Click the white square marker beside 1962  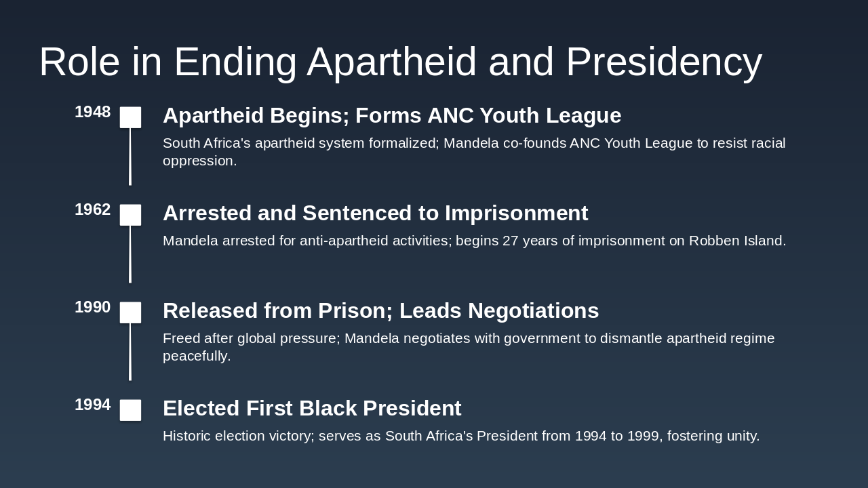pyautogui.click(x=131, y=215)
